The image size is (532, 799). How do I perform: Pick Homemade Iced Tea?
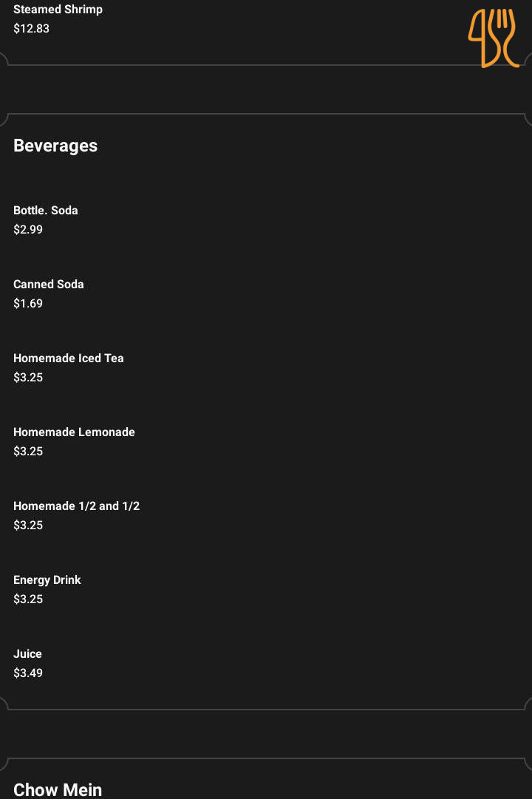coord(69,358)
